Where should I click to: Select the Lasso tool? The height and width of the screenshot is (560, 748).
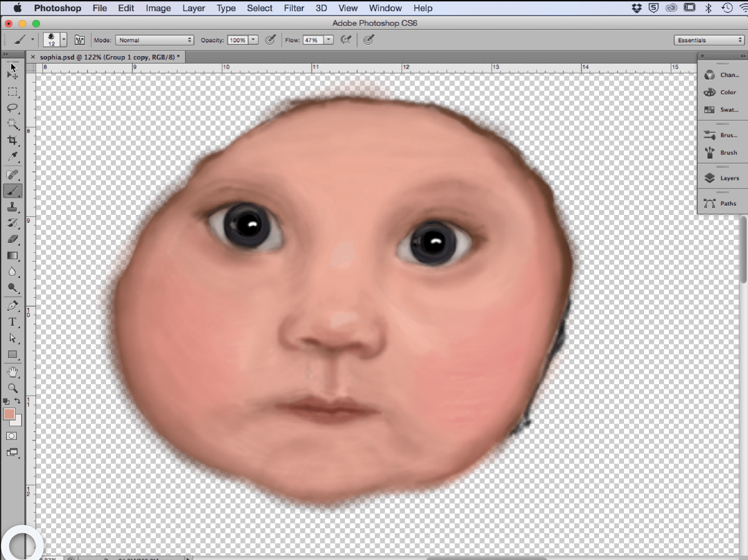(x=12, y=108)
